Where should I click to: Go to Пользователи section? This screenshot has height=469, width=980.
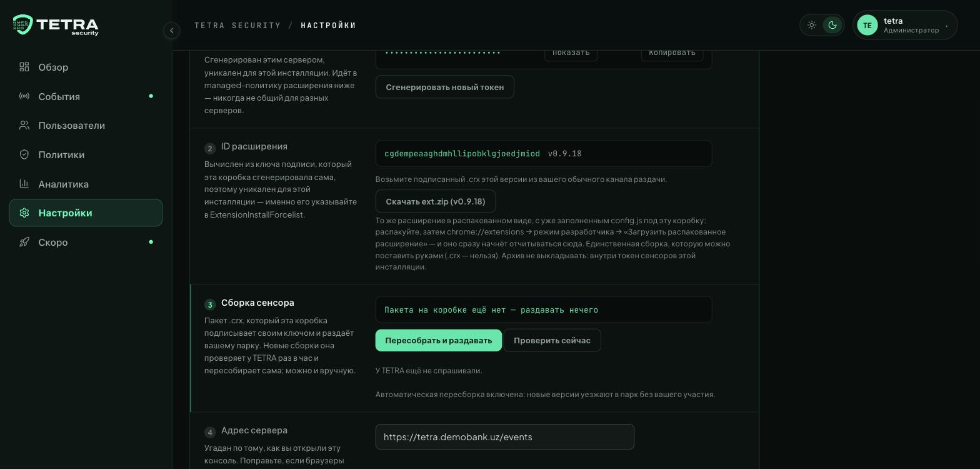(x=86, y=125)
